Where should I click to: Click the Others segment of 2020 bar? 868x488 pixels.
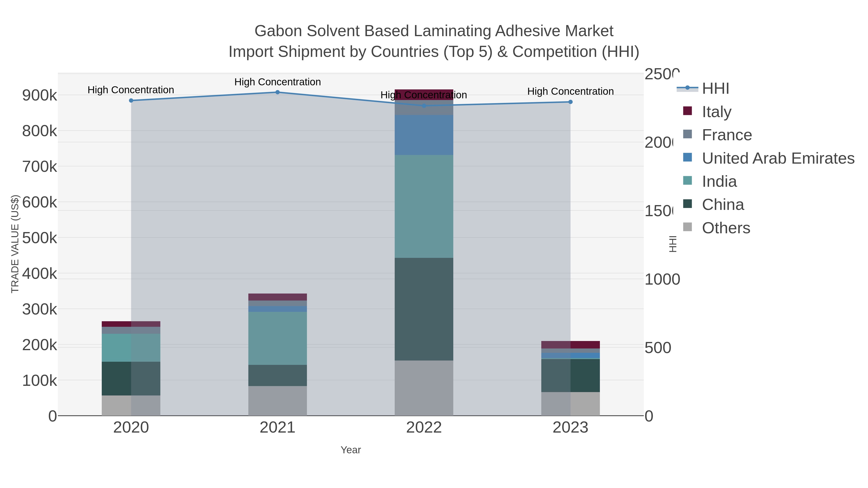[131, 406]
